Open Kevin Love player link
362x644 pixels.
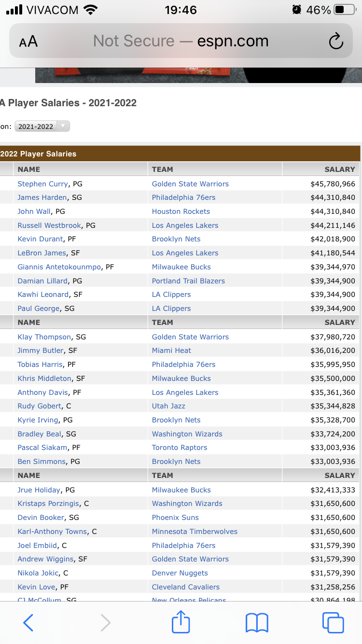37,587
